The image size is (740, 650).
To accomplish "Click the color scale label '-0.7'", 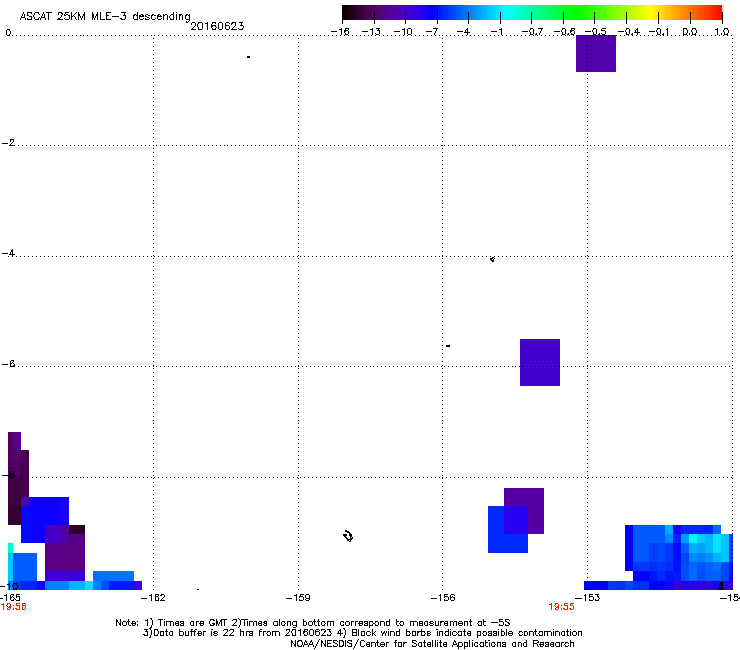I will click(532, 32).
